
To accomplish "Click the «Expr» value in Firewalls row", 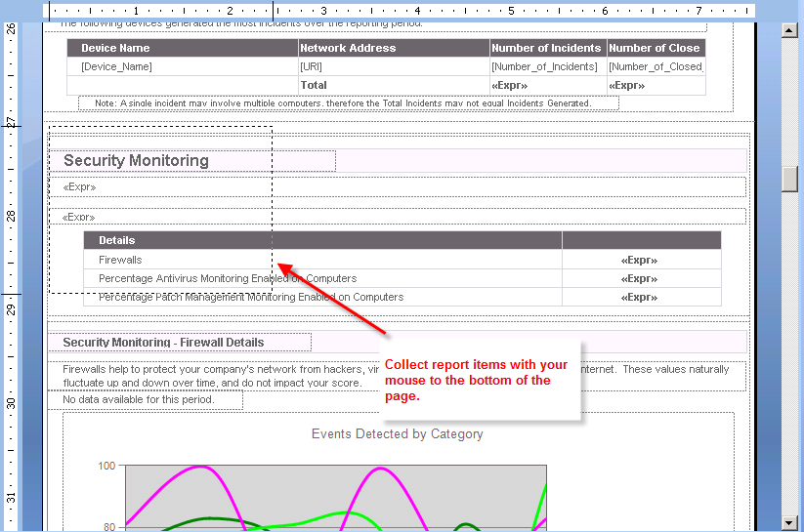I will point(640,260).
